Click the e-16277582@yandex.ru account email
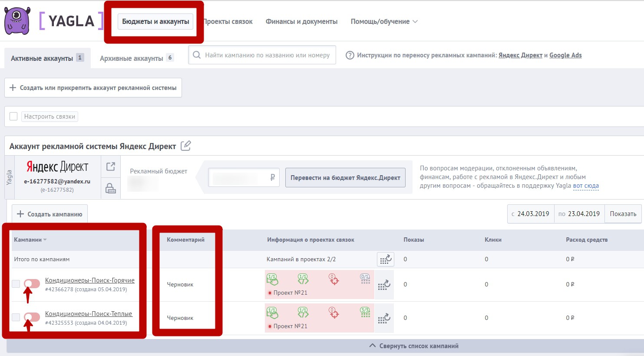644x356 pixels. (x=57, y=182)
